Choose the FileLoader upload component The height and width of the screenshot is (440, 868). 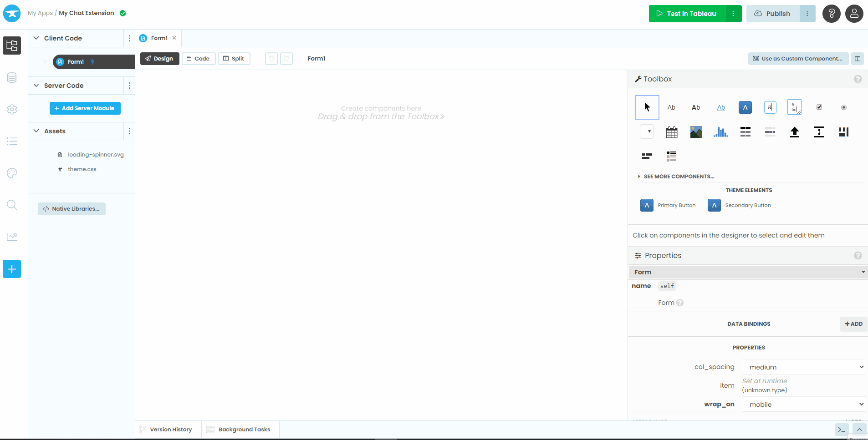tap(795, 132)
